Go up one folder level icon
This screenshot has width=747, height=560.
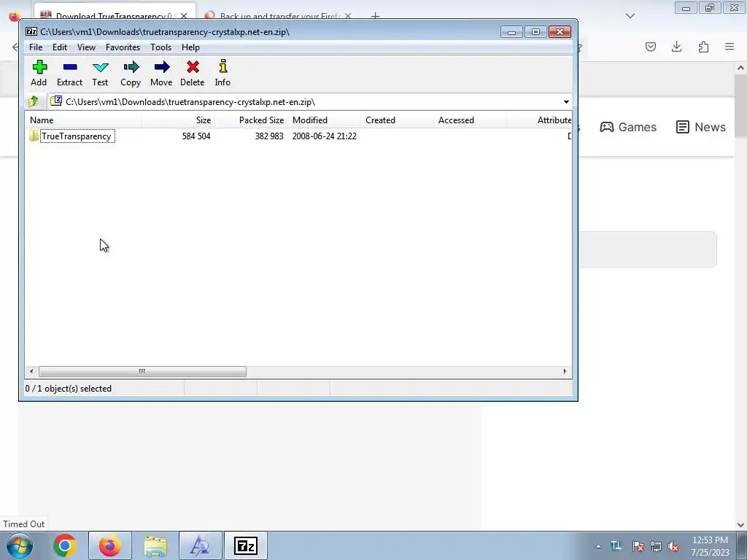click(34, 101)
